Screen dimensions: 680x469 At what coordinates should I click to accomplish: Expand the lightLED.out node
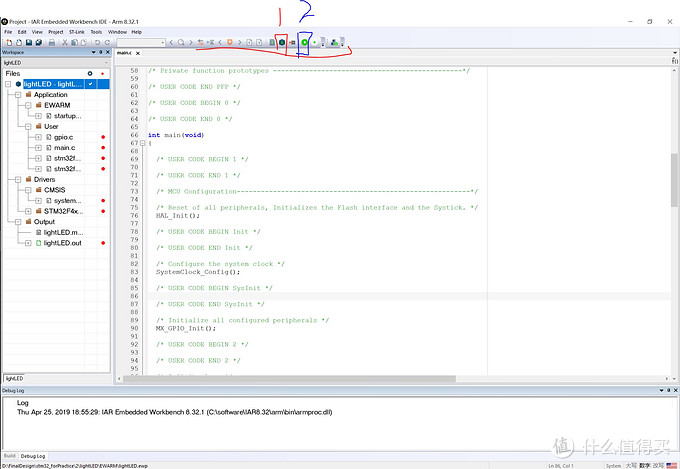click(x=28, y=243)
